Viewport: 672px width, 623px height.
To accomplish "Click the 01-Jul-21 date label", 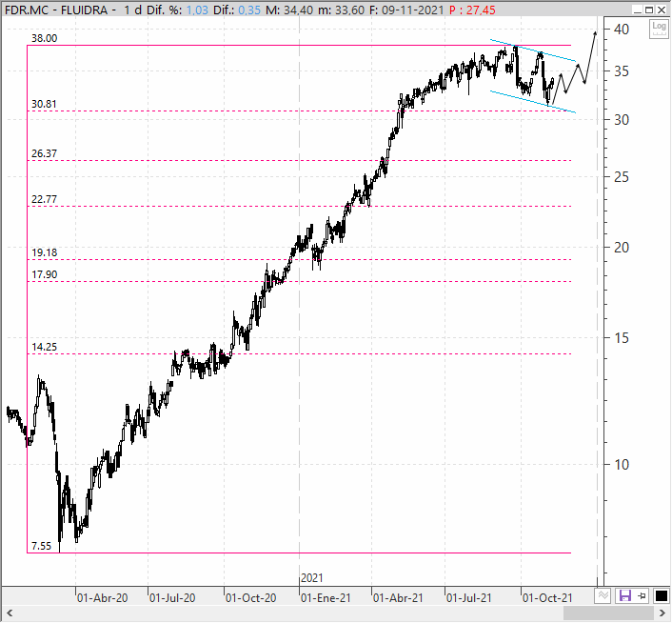I will pyautogui.click(x=469, y=597).
